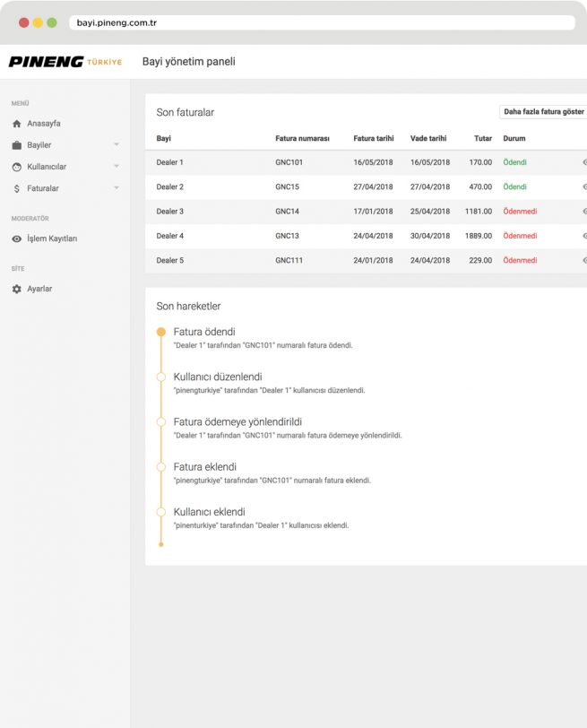Click the orange Fatura ödendi timeline dot
This screenshot has width=587, height=728.
click(x=161, y=332)
